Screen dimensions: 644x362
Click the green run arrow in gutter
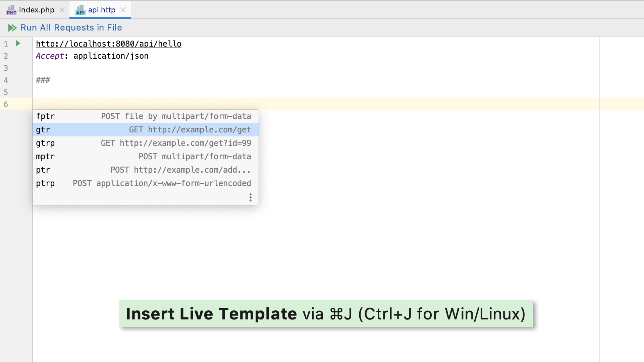click(17, 43)
